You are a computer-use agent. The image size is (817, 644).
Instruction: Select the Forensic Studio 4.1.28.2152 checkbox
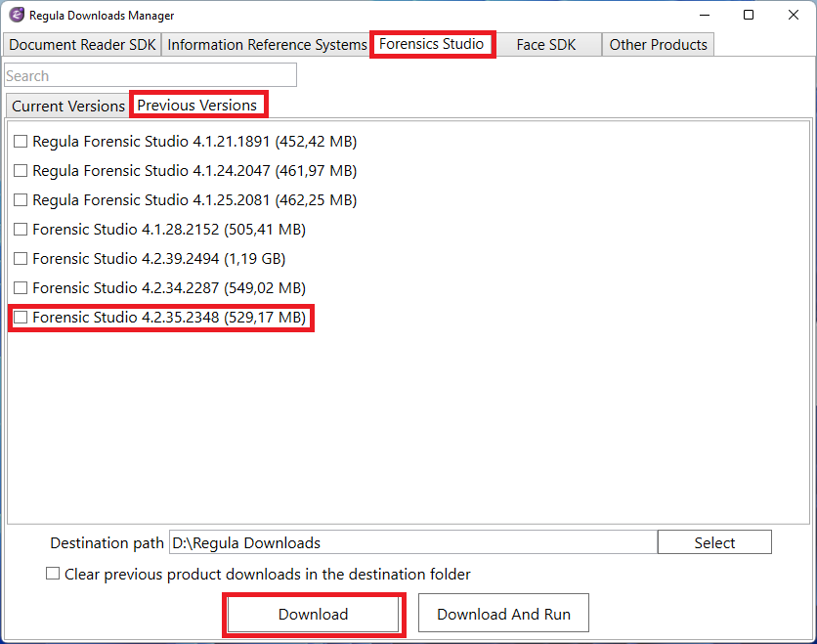[x=21, y=230]
